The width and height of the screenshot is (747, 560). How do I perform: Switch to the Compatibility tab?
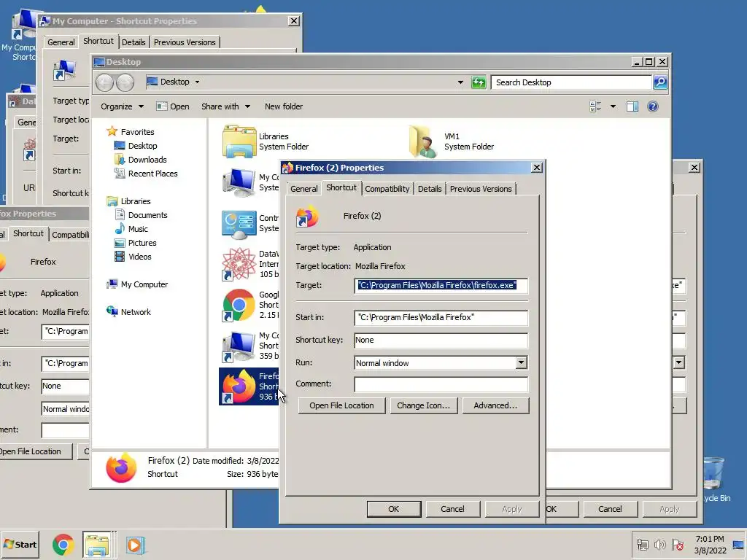[387, 189]
